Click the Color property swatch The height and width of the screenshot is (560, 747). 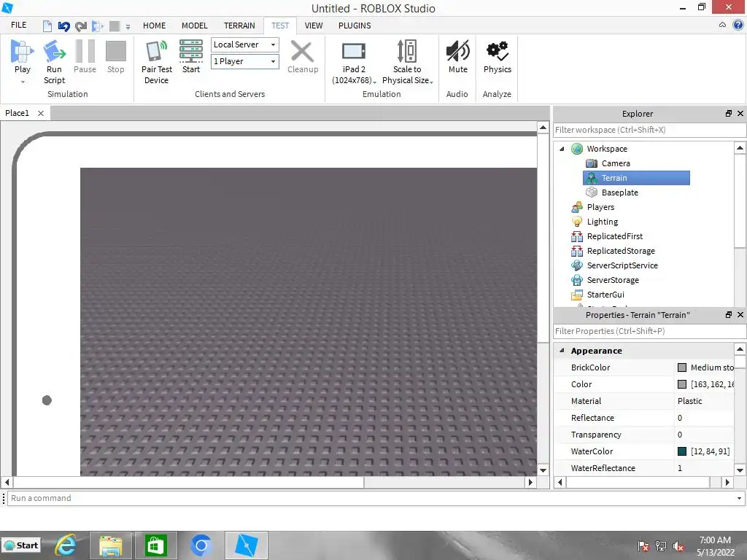[682, 384]
